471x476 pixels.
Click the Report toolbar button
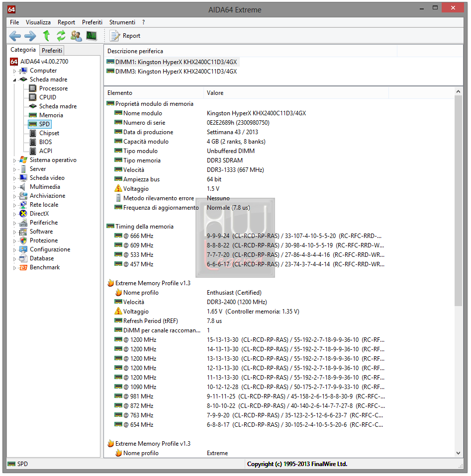point(125,36)
